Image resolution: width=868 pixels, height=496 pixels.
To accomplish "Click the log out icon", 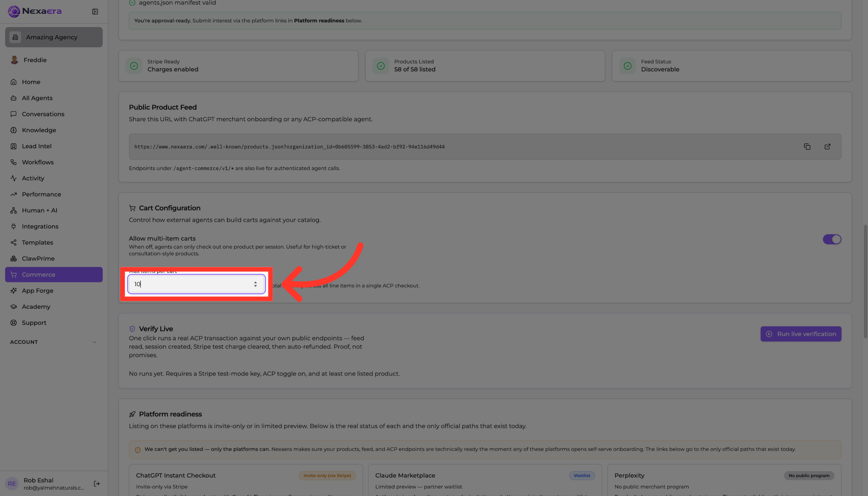I will 97,484.
